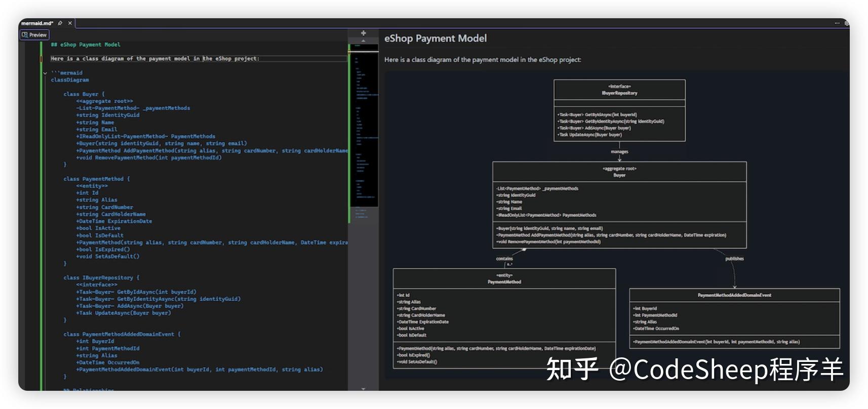Screen dimensions: 868x409
Task: Toggle the Preview button
Action: [x=34, y=35]
